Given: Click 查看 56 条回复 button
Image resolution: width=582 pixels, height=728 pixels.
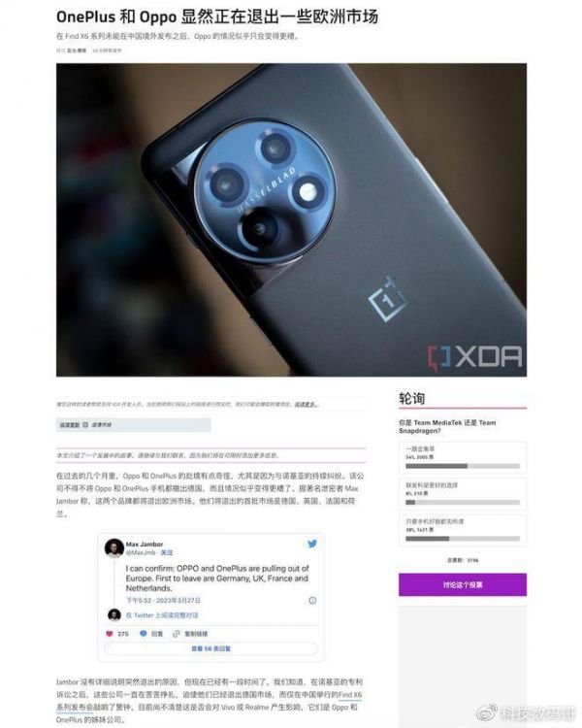Looking at the screenshot, I should tap(210, 648).
